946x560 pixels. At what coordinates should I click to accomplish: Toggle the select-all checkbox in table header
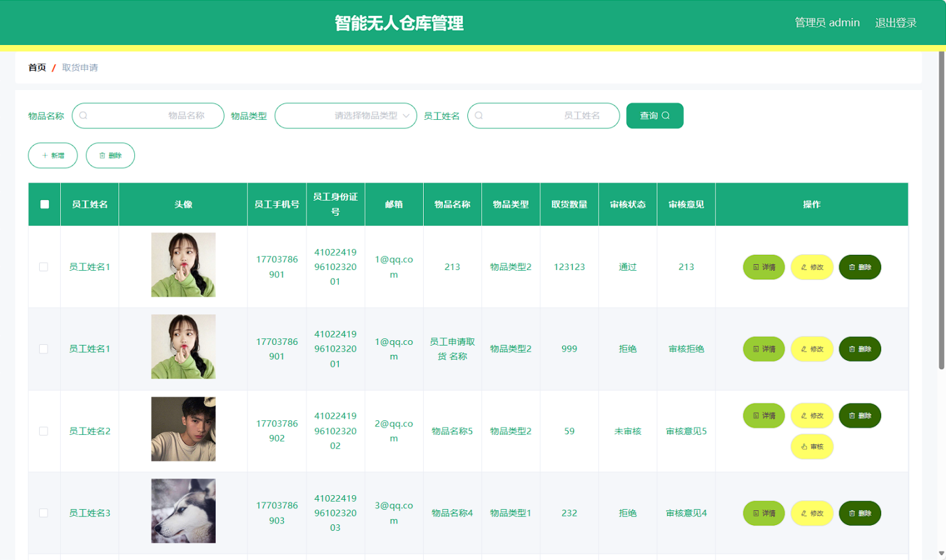44,205
